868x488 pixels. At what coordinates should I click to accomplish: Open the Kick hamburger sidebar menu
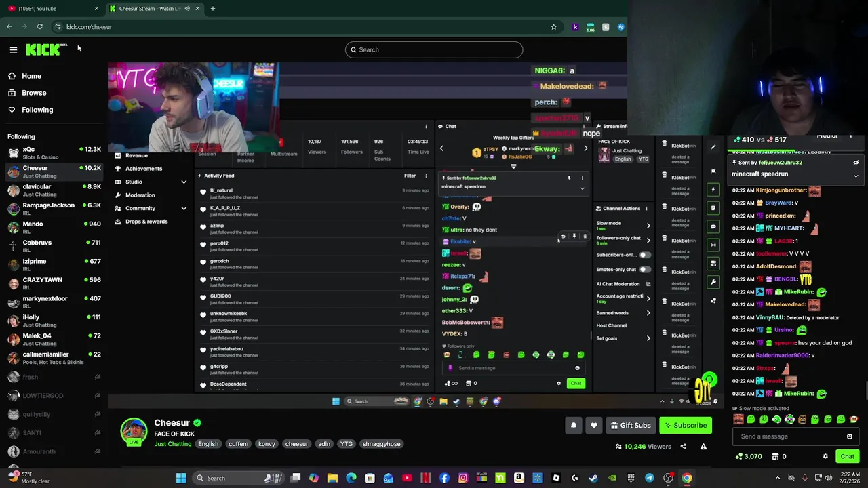pyautogui.click(x=13, y=49)
